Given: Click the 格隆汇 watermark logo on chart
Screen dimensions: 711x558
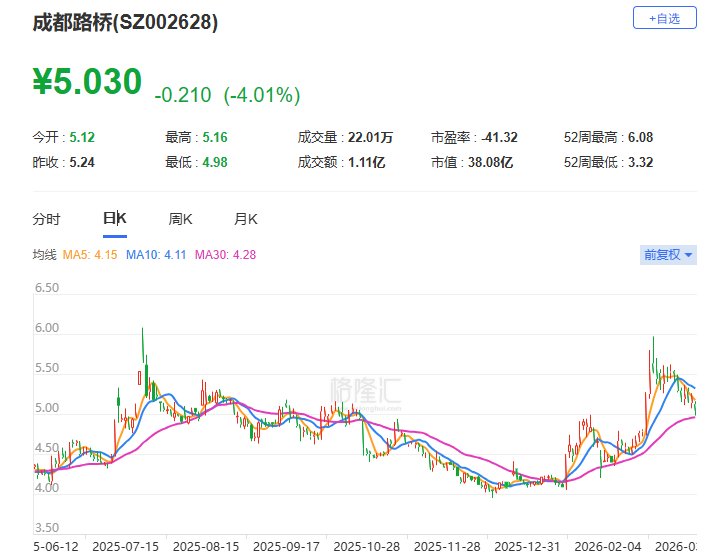Looking at the screenshot, I should pyautogui.click(x=366, y=390).
